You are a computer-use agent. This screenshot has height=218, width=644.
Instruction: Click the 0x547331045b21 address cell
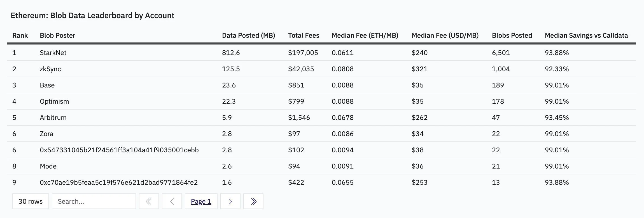(x=119, y=150)
